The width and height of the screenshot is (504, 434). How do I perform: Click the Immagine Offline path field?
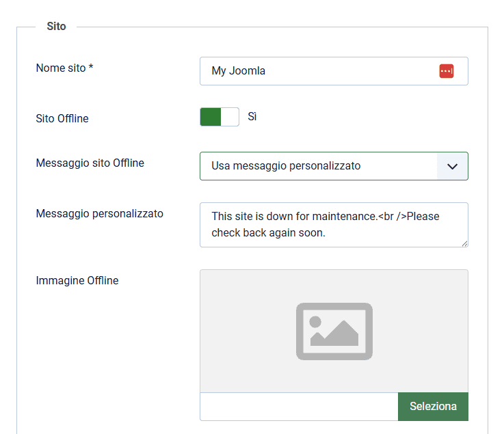[299, 407]
